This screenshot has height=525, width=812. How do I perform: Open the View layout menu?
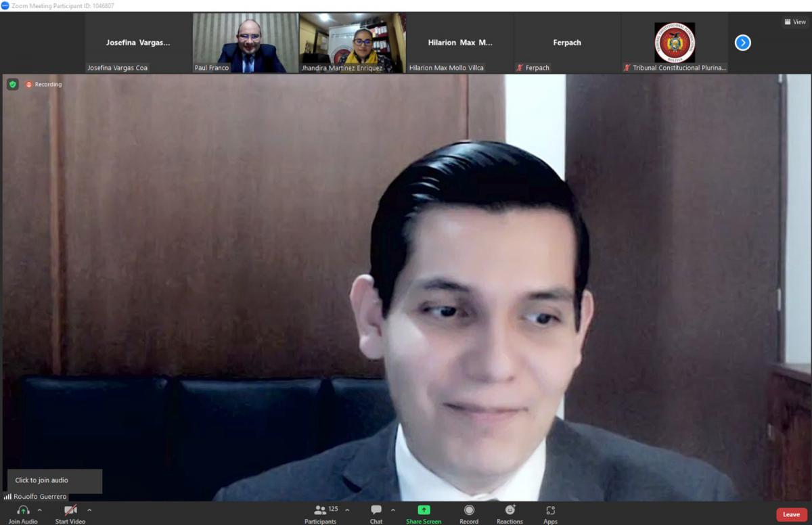point(795,22)
